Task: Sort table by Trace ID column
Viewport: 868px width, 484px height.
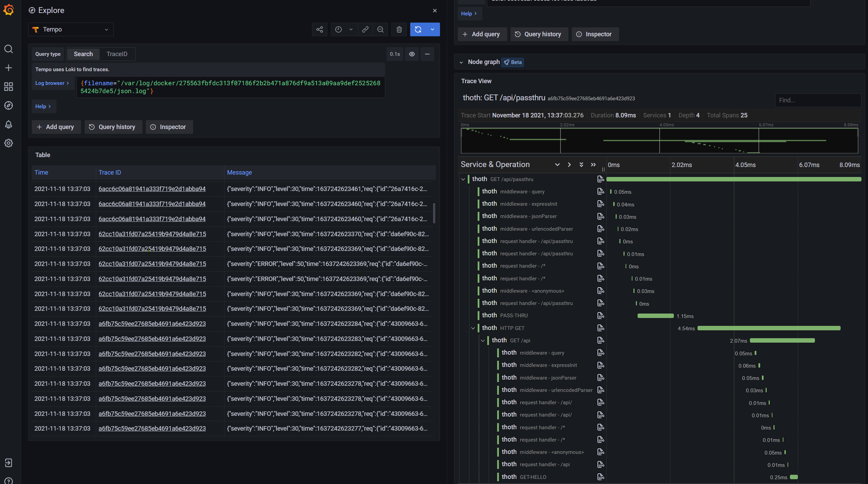Action: click(110, 173)
